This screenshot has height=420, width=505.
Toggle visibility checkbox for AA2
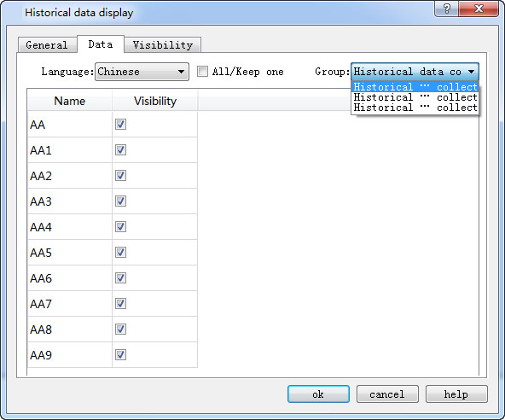click(x=120, y=175)
